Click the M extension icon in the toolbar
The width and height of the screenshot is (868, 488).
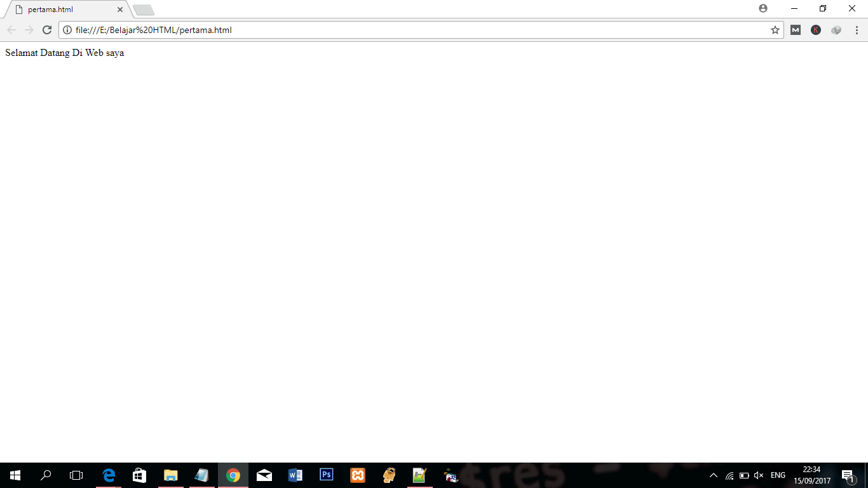tap(796, 30)
